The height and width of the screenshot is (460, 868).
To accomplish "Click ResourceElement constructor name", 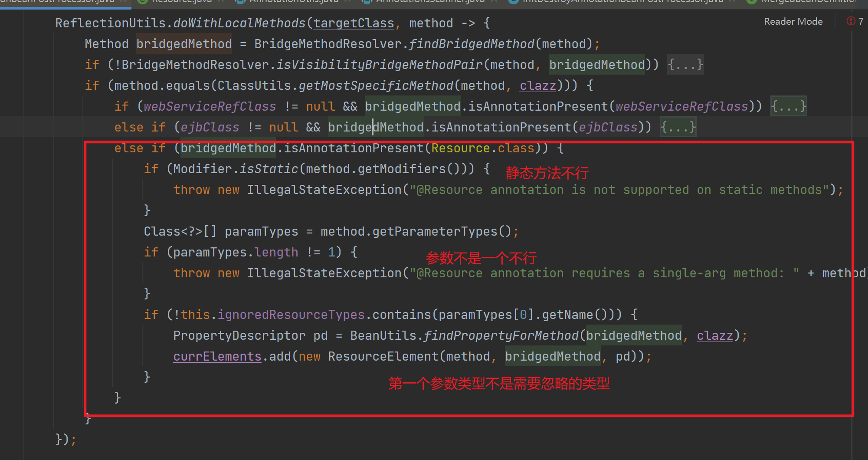I will click(x=383, y=356).
